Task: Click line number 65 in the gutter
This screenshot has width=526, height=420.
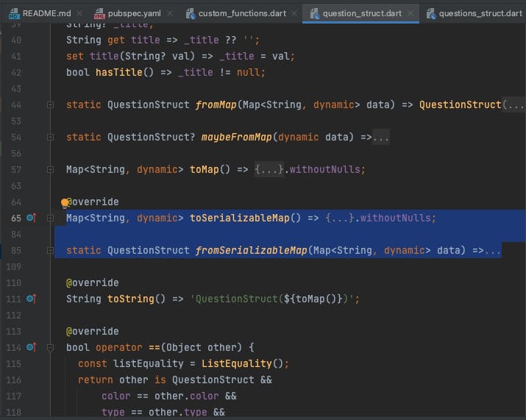Action: 16,218
